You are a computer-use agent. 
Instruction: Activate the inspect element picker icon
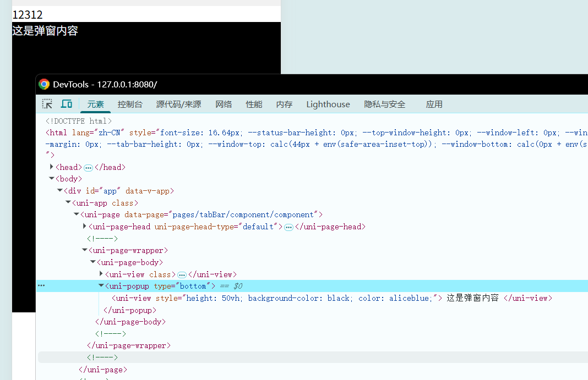[47, 104]
